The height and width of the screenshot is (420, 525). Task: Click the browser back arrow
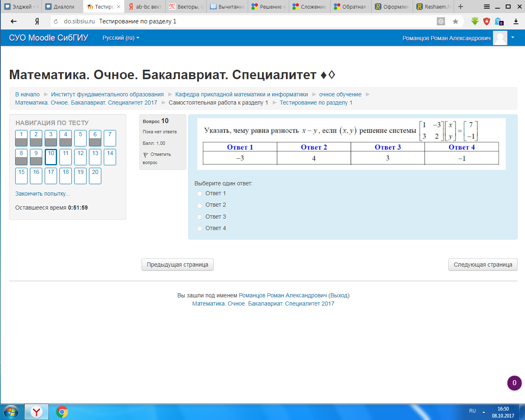coord(14,21)
